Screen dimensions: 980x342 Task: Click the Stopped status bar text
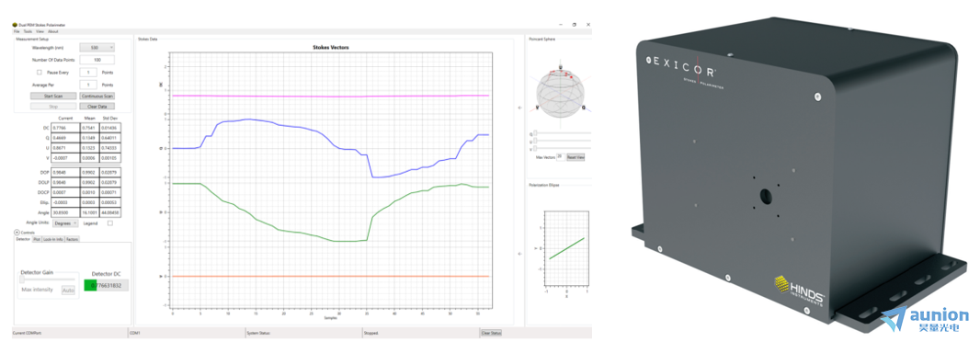372,333
